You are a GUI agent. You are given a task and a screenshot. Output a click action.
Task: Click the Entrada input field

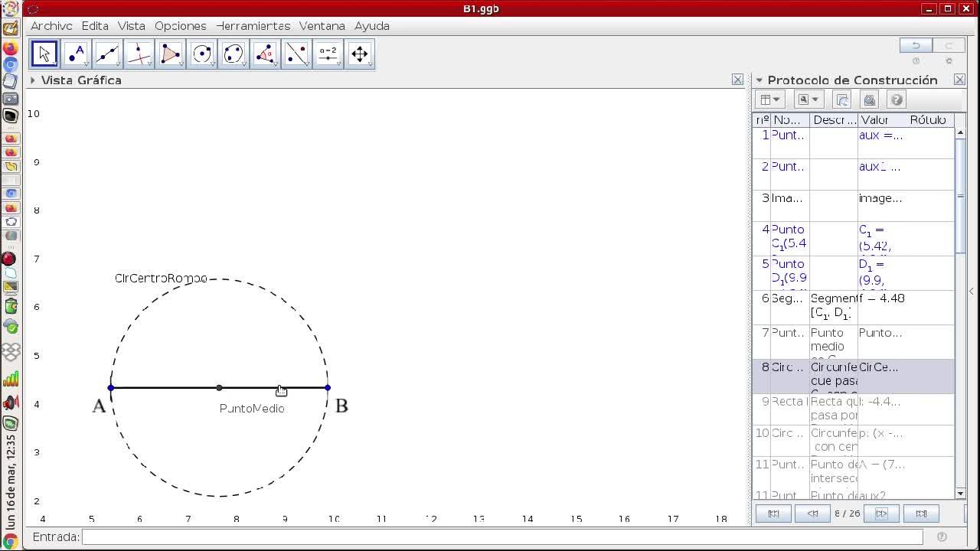[x=501, y=536]
